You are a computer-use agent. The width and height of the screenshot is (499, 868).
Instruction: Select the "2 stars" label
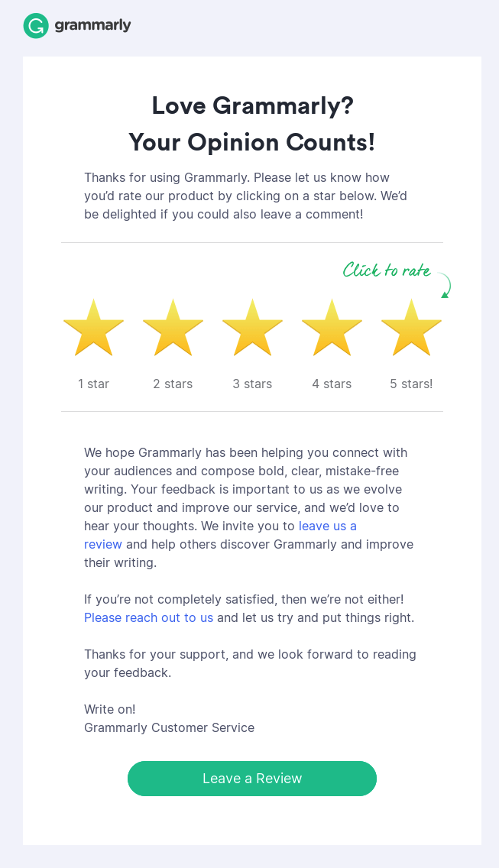(x=173, y=384)
